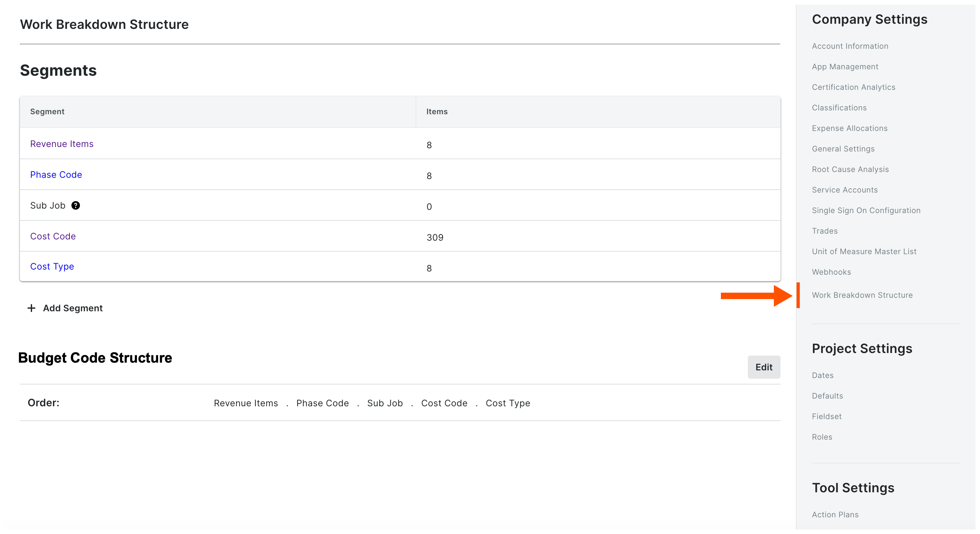
Task: Open Unit of Measure Master List
Action: point(864,252)
